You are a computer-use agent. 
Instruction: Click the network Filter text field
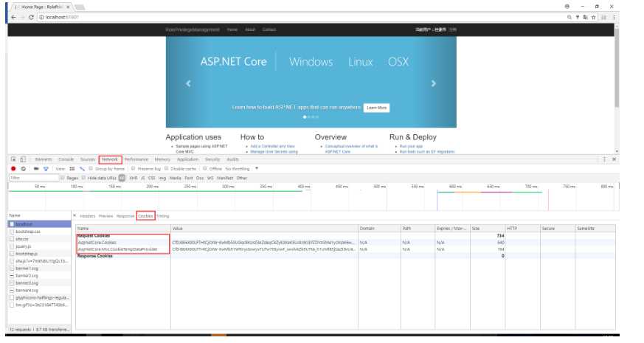pos(35,178)
